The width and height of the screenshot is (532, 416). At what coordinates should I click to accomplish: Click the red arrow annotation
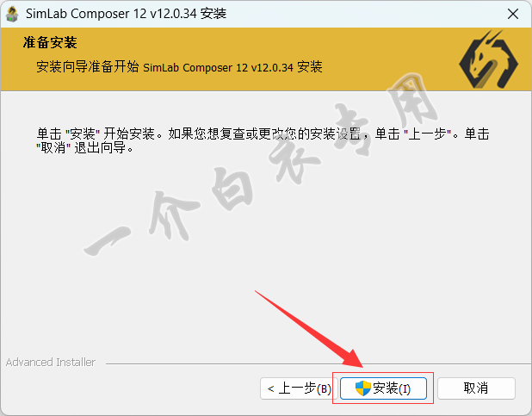click(309, 329)
